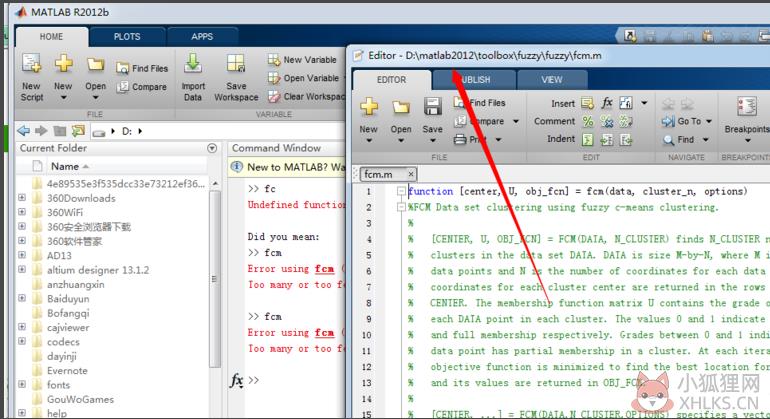Click the Import Data icon
Viewport: 770px width, 419px height.
point(193,64)
